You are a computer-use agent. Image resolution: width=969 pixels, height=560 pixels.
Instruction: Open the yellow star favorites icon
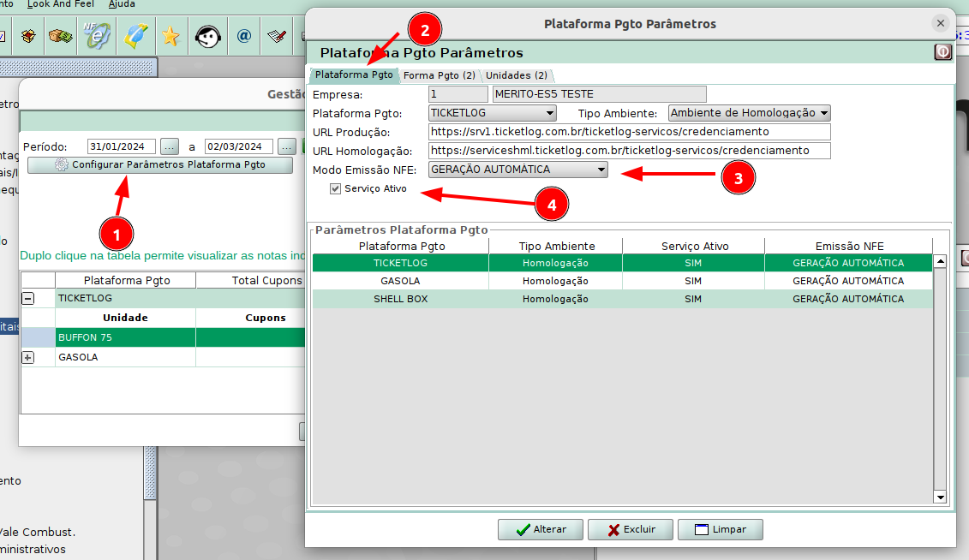pyautogui.click(x=170, y=36)
